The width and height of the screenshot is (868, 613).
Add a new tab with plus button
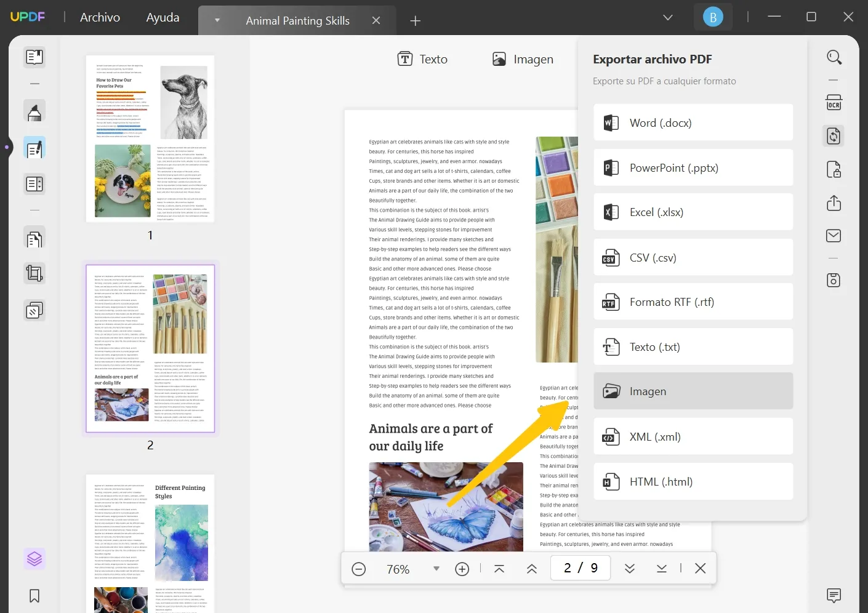(x=416, y=21)
